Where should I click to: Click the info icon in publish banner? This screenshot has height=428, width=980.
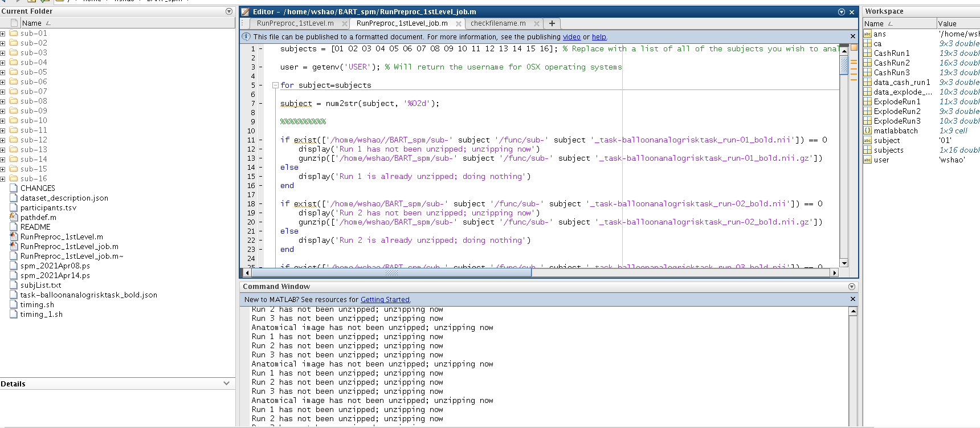coord(246,36)
